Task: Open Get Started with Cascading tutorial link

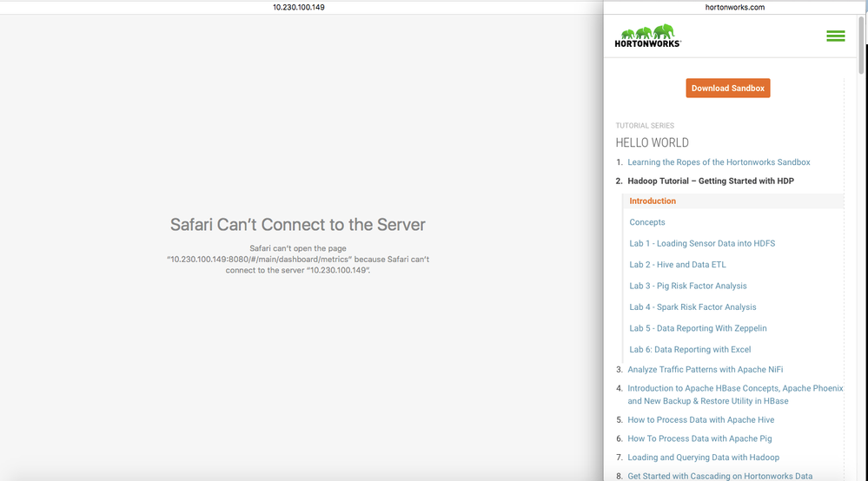Action: 719,476
